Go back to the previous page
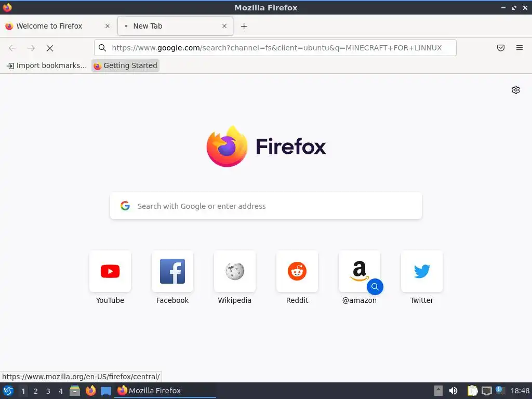The image size is (532, 399). pyautogui.click(x=12, y=48)
